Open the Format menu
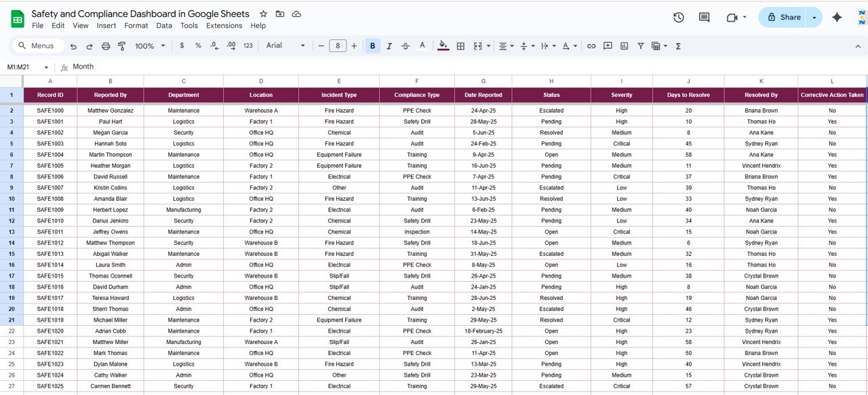Viewport: 868px width, 395px height. (x=136, y=26)
